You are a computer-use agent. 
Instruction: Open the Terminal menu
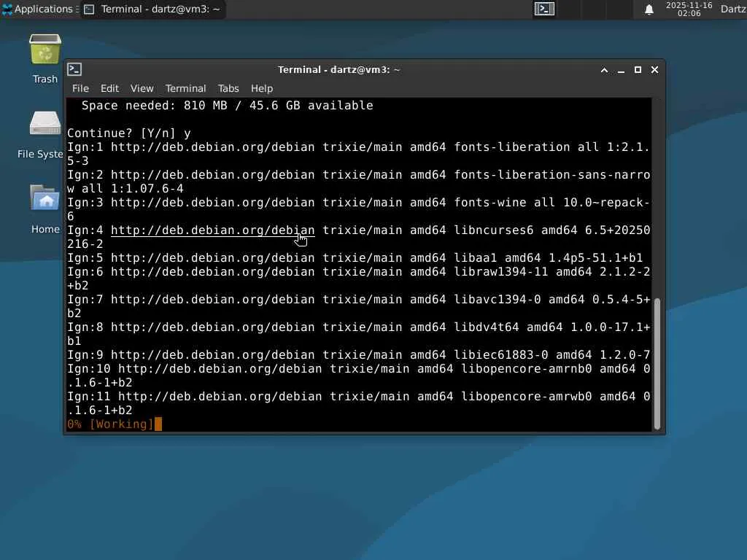[185, 88]
